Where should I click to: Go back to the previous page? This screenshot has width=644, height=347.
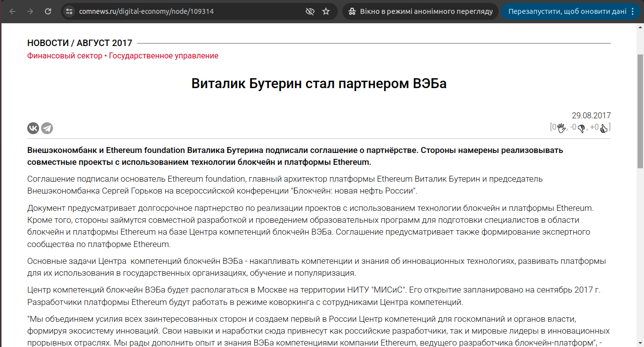point(12,11)
